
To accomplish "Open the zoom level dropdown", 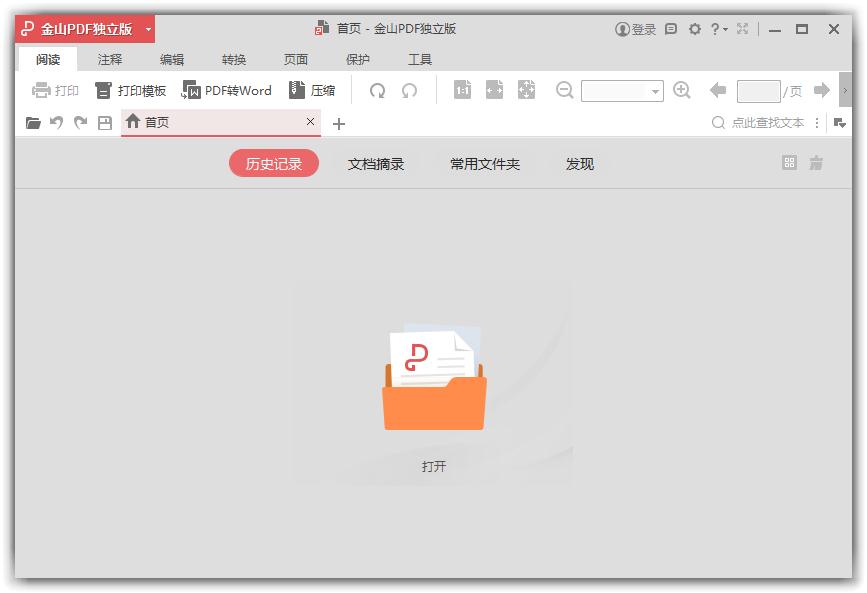I will [656, 90].
